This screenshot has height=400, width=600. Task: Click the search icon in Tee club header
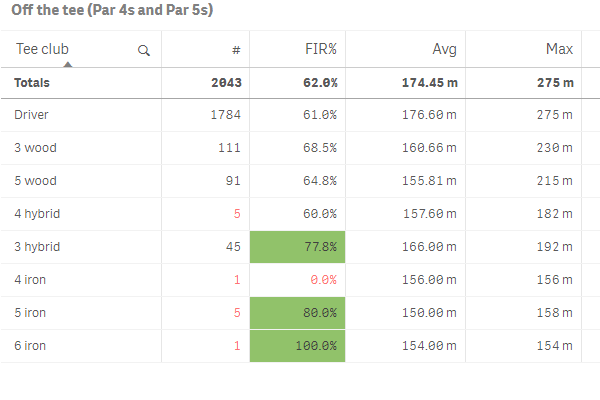[x=144, y=50]
